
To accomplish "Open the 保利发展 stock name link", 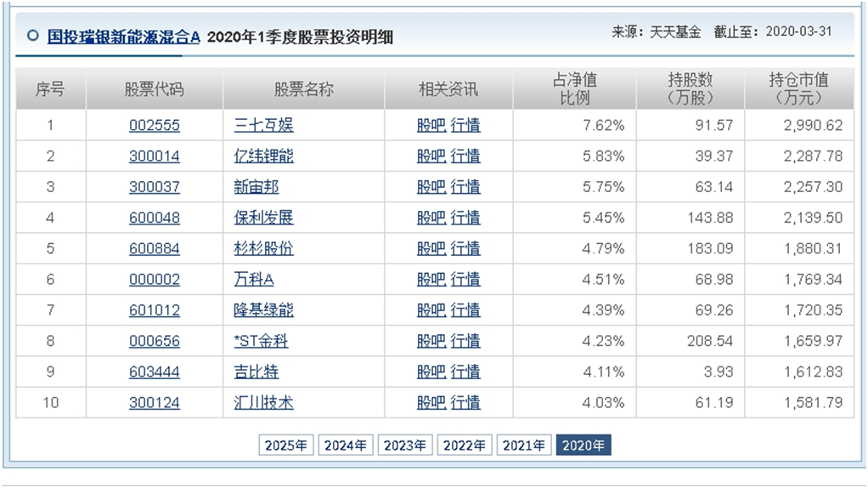I will pos(263,218).
